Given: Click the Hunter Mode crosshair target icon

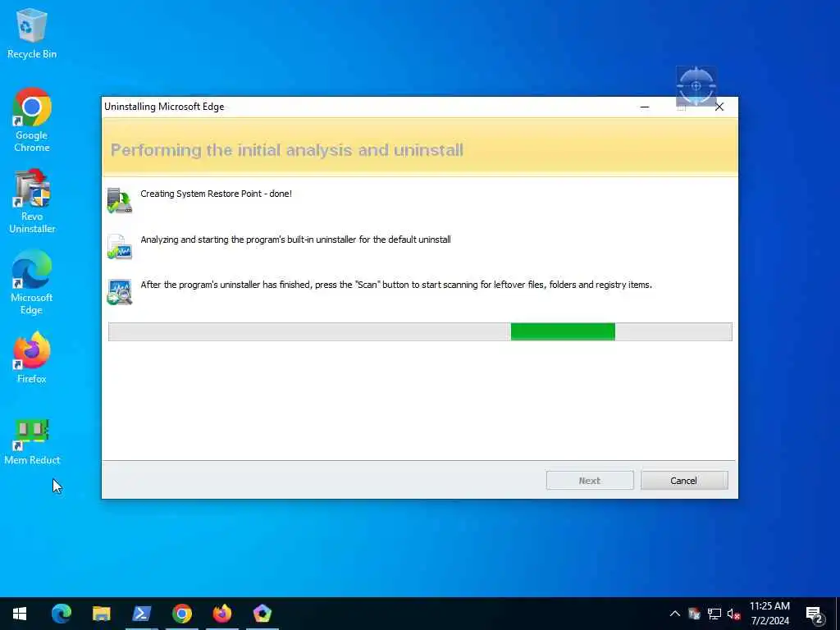Looking at the screenshot, I should pos(696,85).
